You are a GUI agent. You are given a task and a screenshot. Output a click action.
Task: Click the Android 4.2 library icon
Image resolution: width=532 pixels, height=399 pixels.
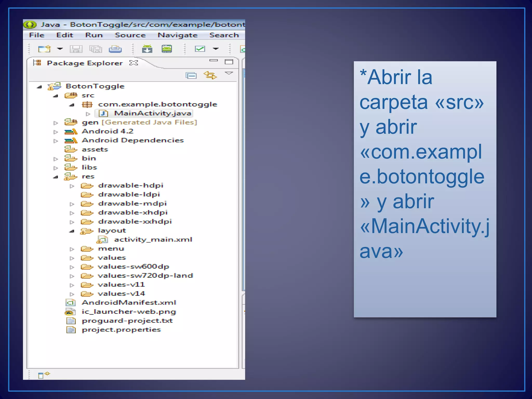pos(71,131)
